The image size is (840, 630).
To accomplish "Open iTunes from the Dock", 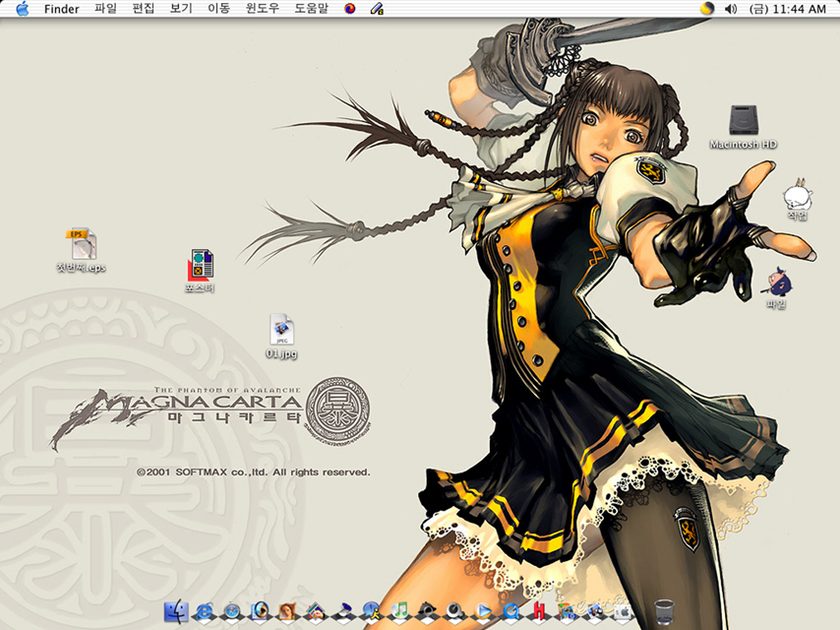I will coord(399,611).
